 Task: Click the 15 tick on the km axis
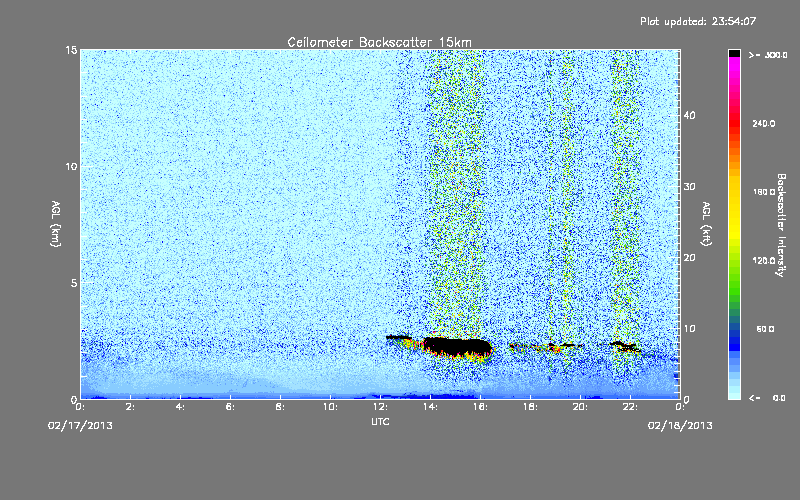tap(71, 50)
